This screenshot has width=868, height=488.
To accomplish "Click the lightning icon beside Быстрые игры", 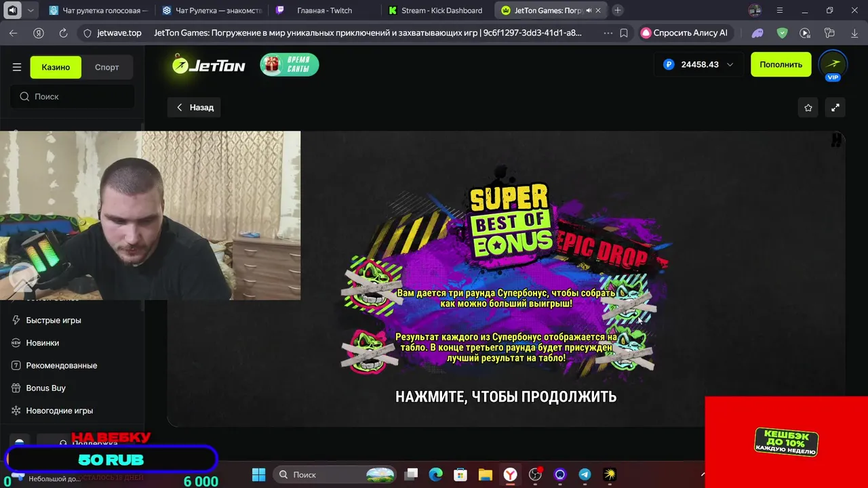I will tap(16, 320).
